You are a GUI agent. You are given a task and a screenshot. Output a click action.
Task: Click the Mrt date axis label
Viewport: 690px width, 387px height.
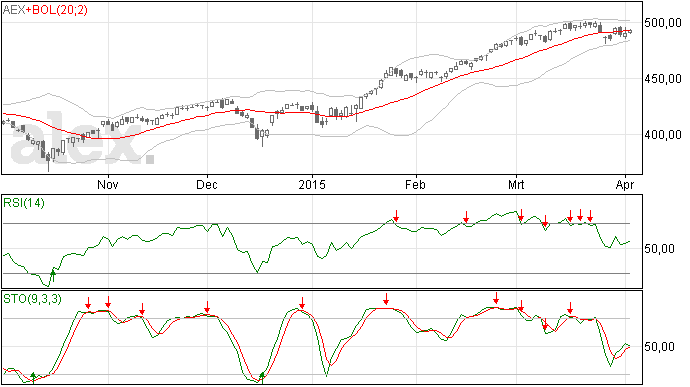click(x=516, y=184)
